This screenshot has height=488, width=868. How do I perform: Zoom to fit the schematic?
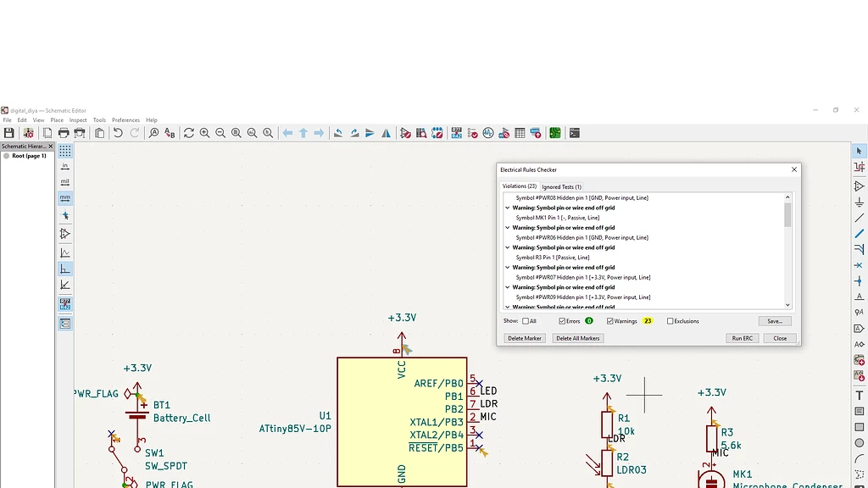pos(236,133)
